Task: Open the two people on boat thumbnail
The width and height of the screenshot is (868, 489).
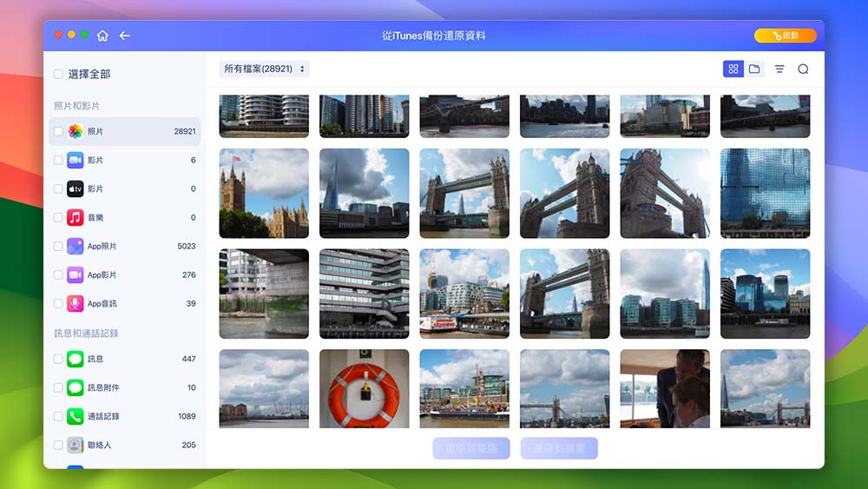Action: click(665, 388)
